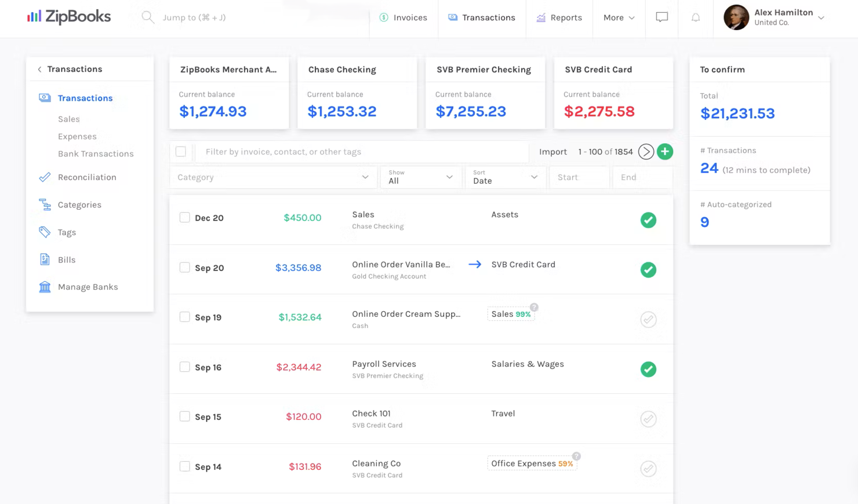Click the Manage Banks building icon
The width and height of the screenshot is (858, 504).
click(45, 287)
